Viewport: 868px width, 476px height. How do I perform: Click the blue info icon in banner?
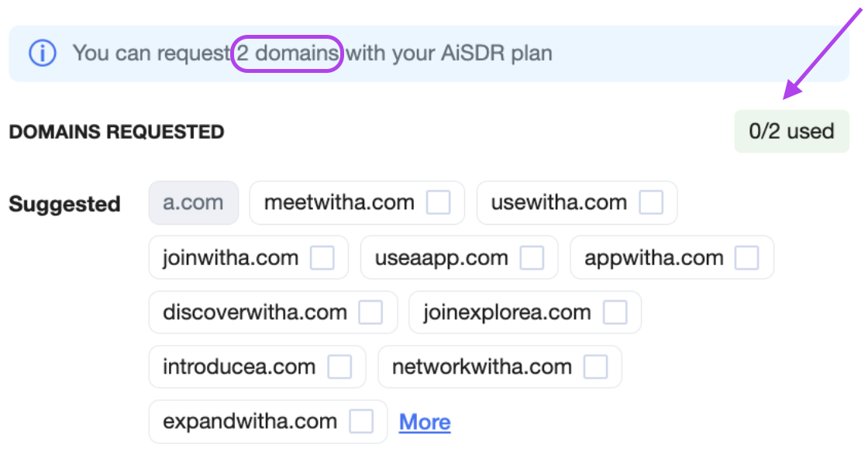coord(43,53)
